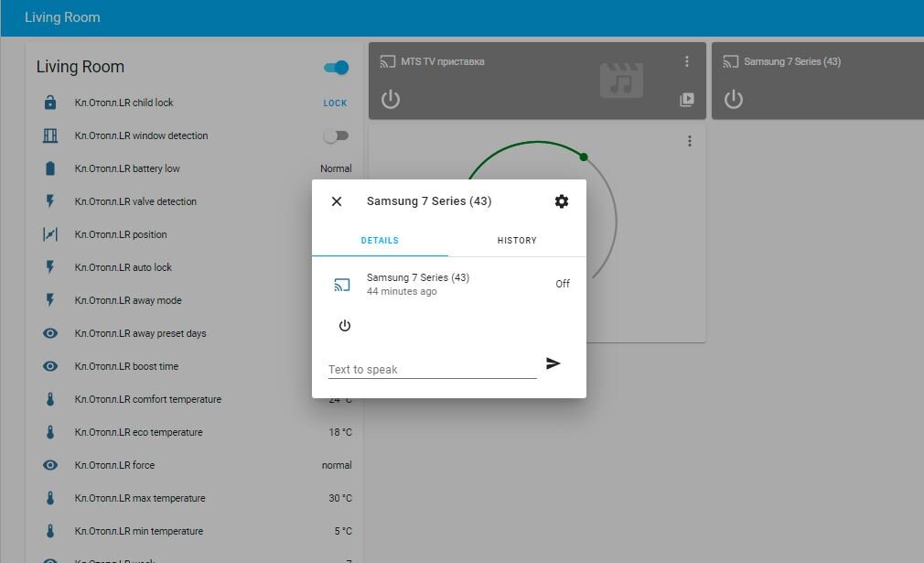Click the child lock padlock icon
924x563 pixels.
50,103
